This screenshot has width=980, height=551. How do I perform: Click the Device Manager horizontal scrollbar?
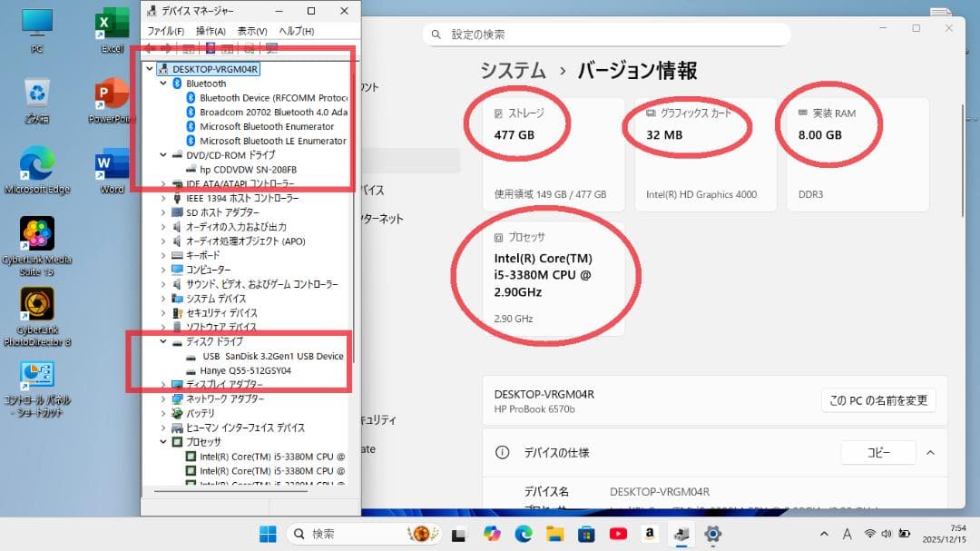point(230,492)
